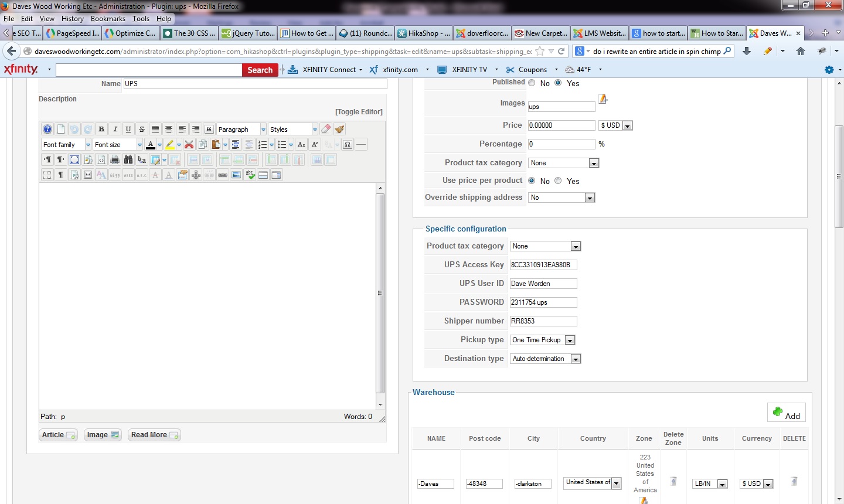Screen dimensions: 844x504
Task: Insert subscript with A₂ icon
Action: (301, 144)
